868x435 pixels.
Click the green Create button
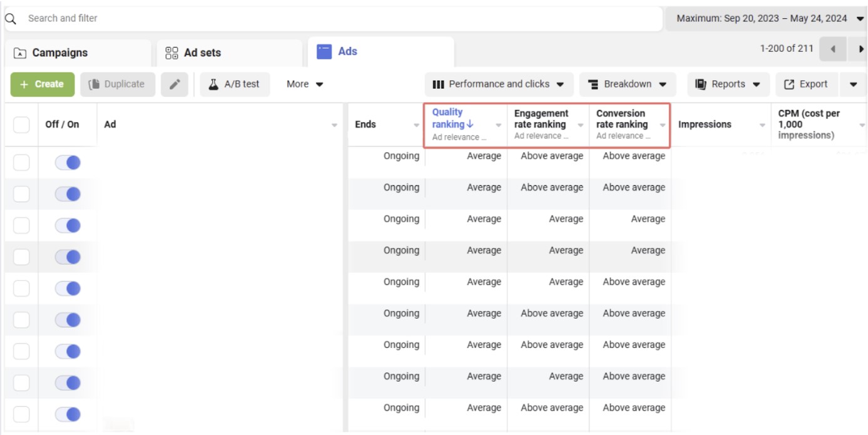(42, 84)
